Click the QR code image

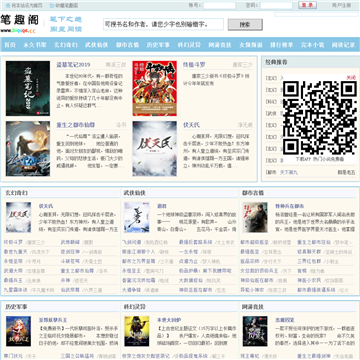[320, 118]
